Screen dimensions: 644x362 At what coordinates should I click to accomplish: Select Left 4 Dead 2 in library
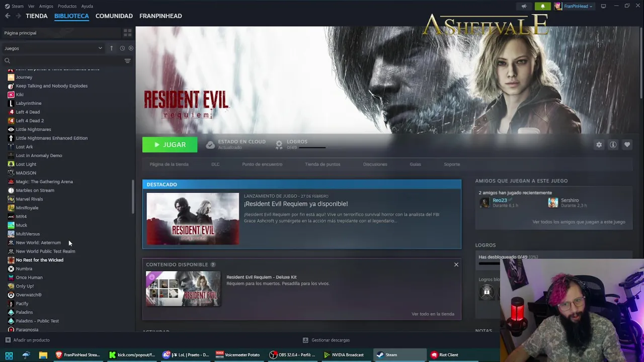[30, 121]
